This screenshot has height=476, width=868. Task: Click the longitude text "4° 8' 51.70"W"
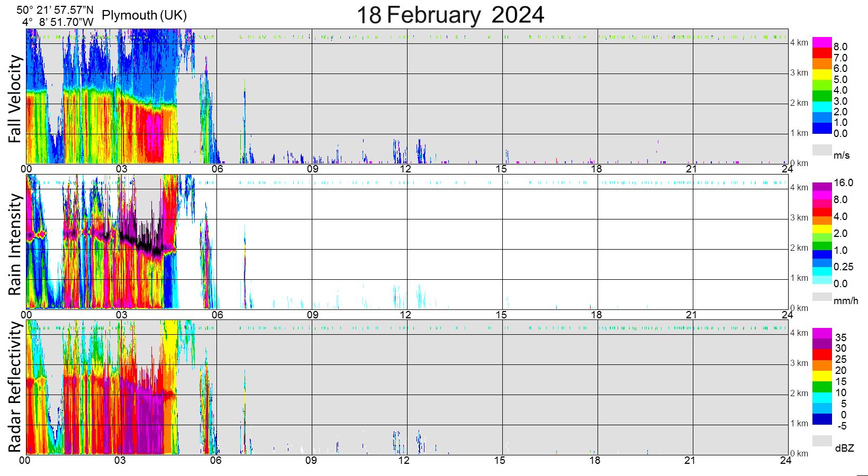point(58,22)
